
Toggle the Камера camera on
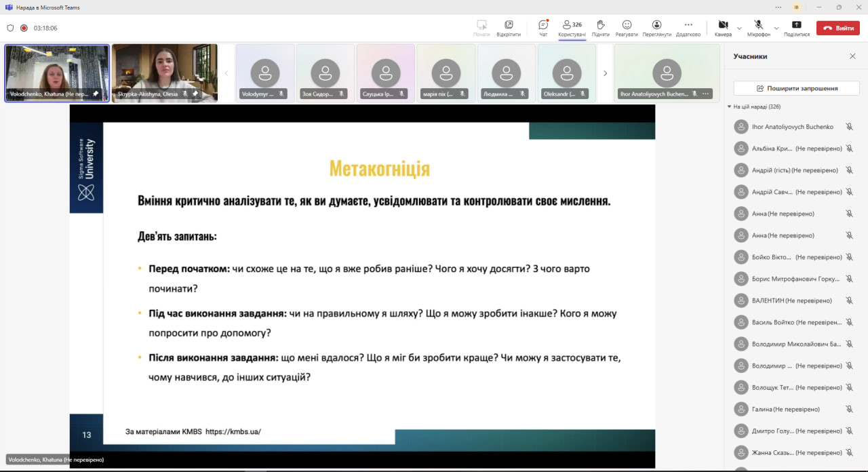[723, 28]
